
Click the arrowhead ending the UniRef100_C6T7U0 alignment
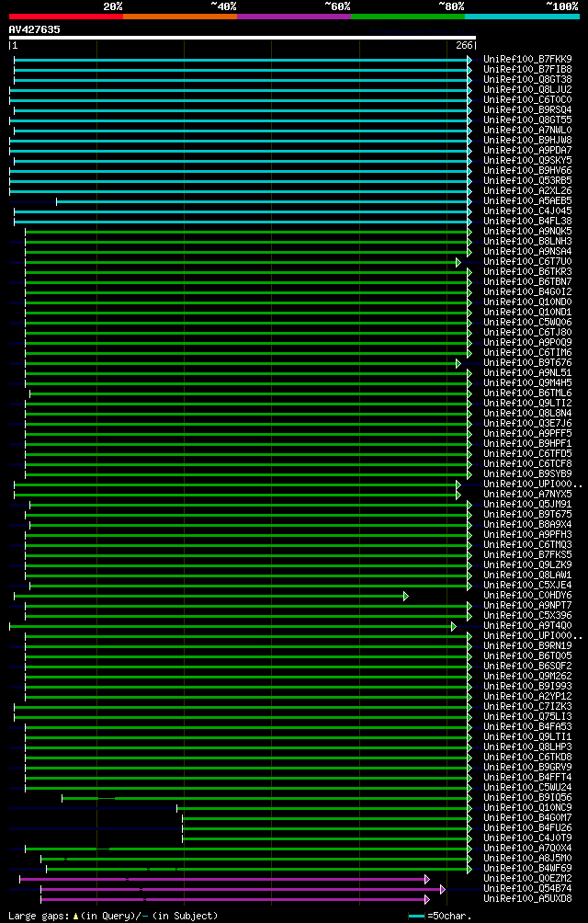tap(458, 262)
